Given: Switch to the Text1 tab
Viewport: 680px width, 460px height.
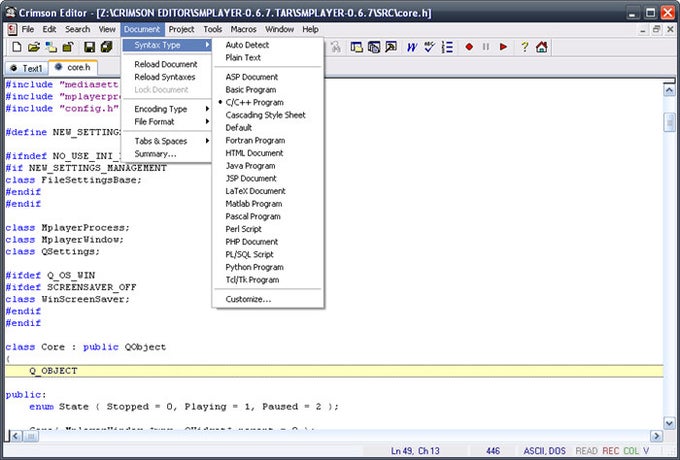Looking at the screenshot, I should point(27,69).
